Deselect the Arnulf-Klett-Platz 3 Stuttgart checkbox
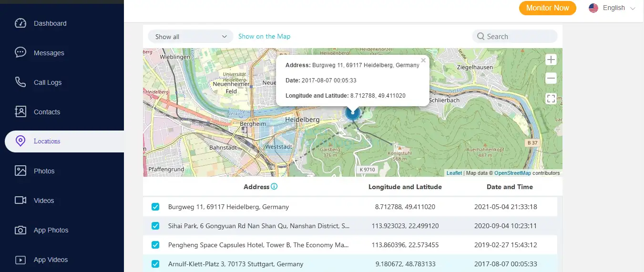 [155, 264]
